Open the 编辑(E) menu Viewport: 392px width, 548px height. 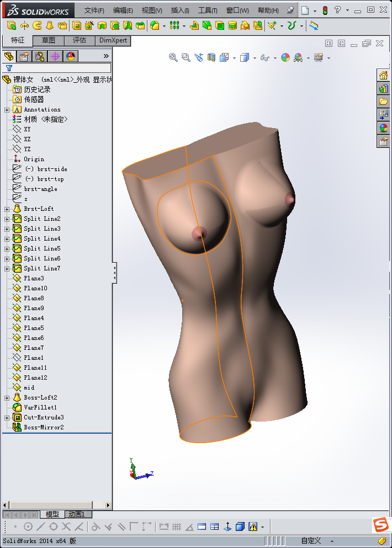[123, 10]
